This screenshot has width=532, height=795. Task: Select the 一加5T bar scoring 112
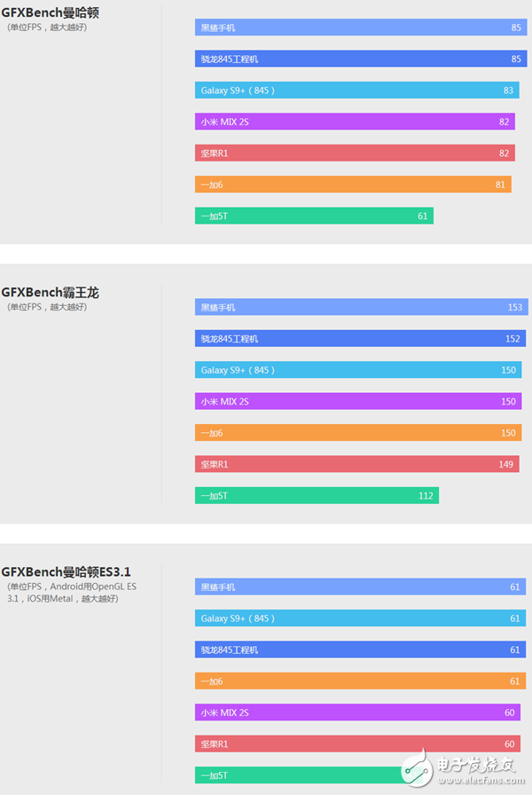coord(317,495)
